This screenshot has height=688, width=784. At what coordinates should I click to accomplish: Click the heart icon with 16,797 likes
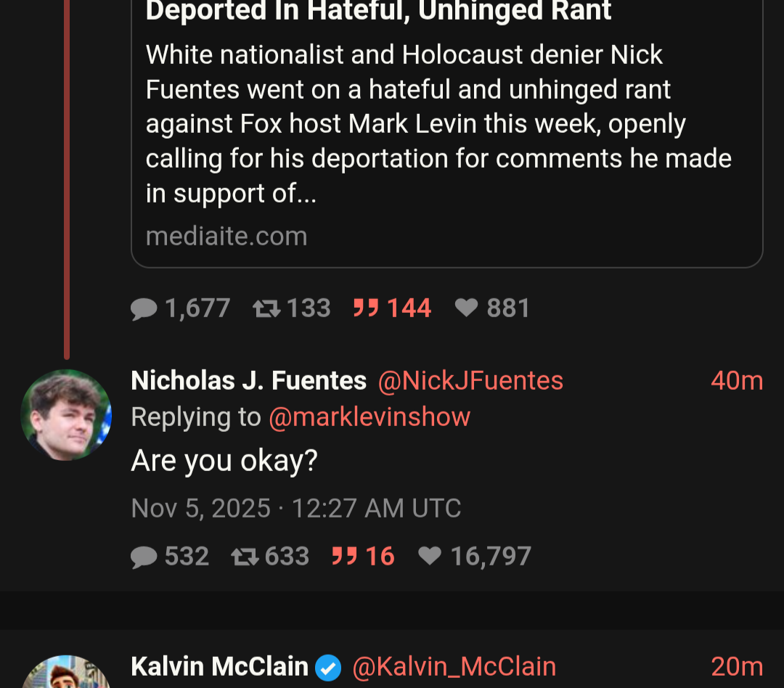(430, 557)
